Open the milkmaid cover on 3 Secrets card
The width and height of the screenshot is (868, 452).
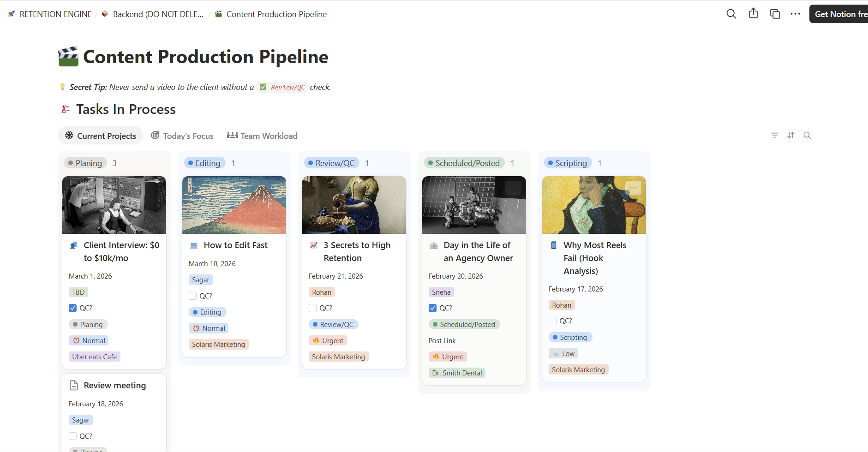tap(354, 205)
